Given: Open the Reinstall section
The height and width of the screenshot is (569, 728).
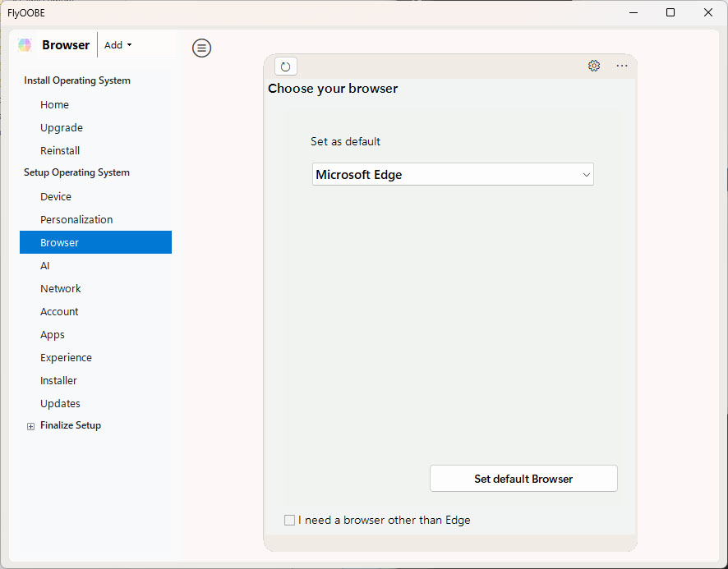Looking at the screenshot, I should pyautogui.click(x=60, y=151).
